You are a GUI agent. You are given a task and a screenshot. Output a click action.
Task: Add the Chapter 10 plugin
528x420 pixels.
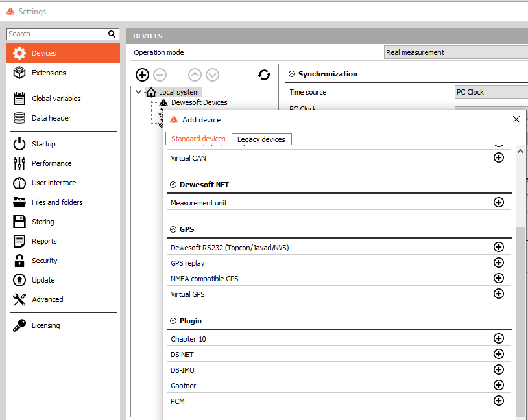pyautogui.click(x=499, y=338)
